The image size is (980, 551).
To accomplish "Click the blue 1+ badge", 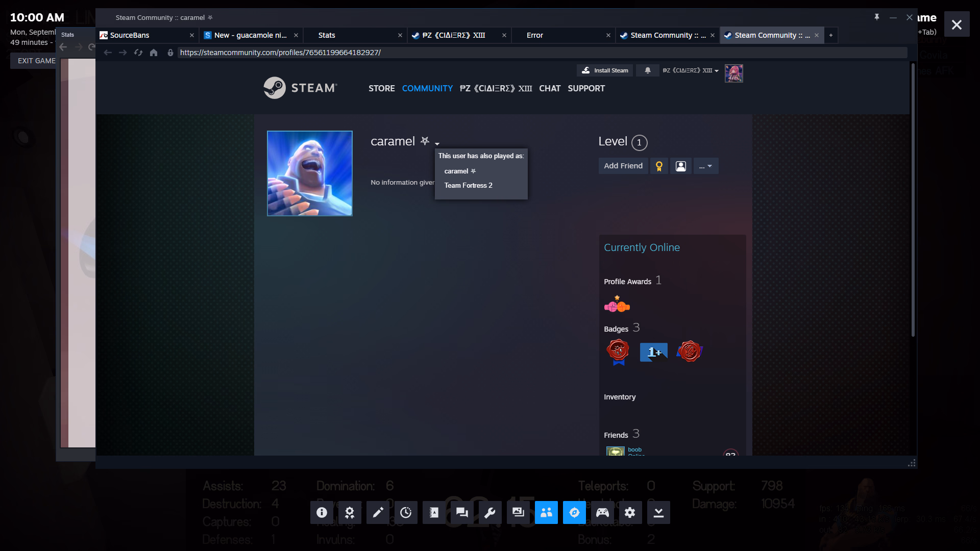I will (x=654, y=352).
